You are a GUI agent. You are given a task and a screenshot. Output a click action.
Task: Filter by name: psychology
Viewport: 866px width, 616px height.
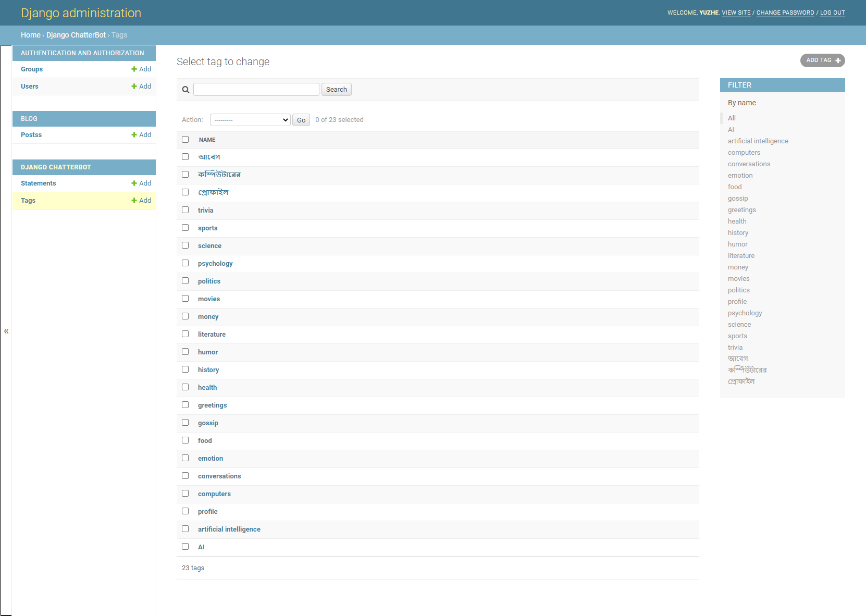pos(745,313)
